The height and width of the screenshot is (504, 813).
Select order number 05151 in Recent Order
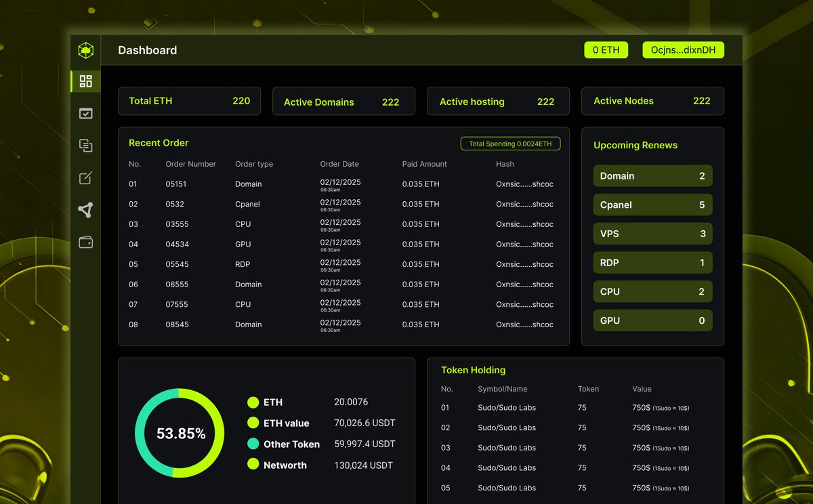(178, 184)
